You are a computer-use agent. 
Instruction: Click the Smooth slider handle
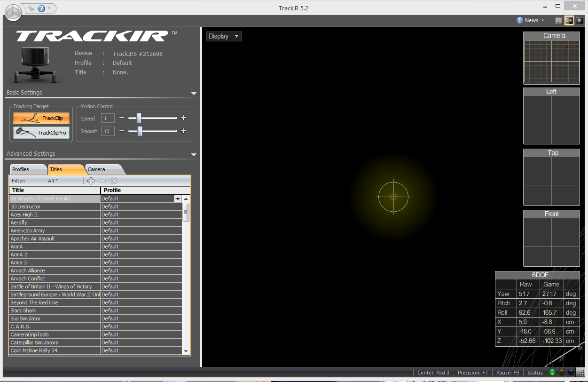click(140, 131)
